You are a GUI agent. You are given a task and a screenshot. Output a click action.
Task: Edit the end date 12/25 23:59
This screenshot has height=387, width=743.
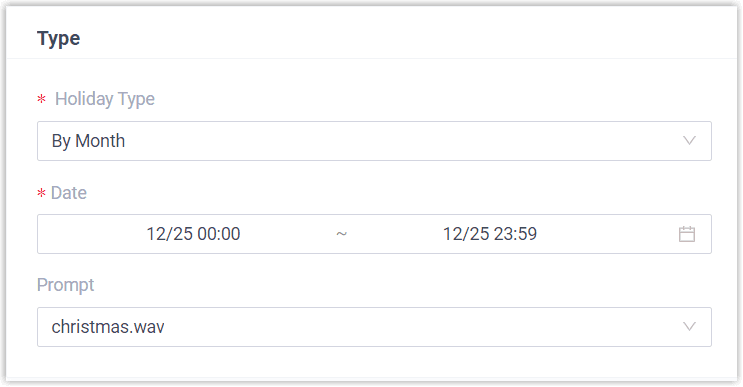click(x=490, y=234)
